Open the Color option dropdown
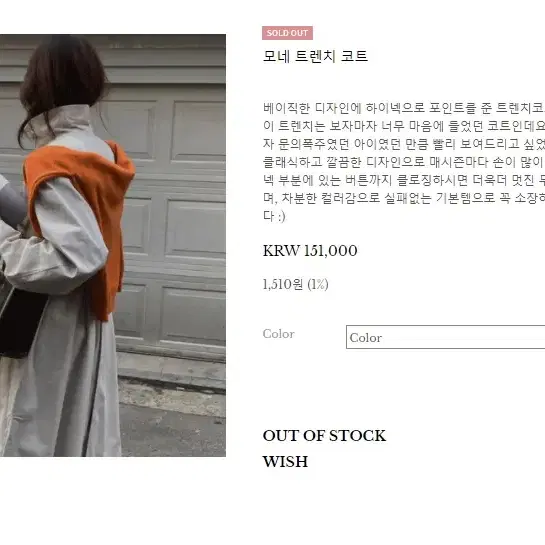 click(x=446, y=337)
